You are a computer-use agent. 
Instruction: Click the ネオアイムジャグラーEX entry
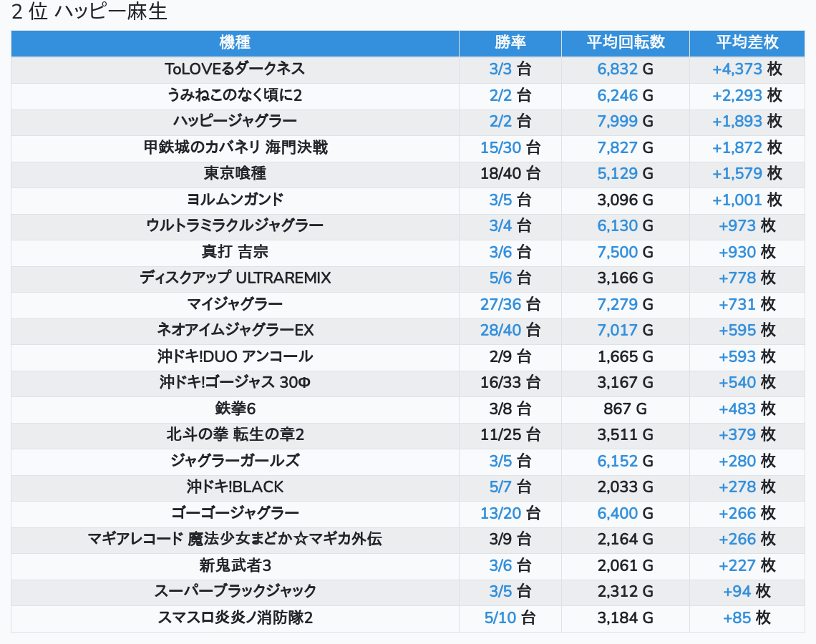click(235, 330)
